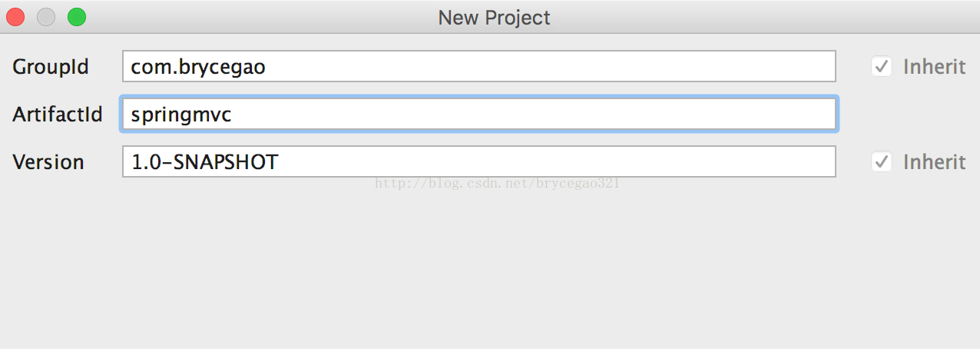This screenshot has width=980, height=349.
Task: Click the blog.csdn.net watermark URL
Action: 497,184
